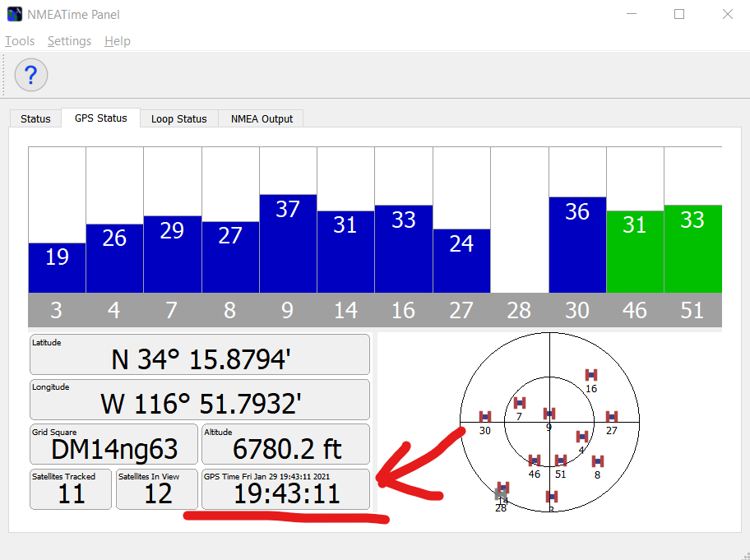This screenshot has height=560, width=750.
Task: Click the blue signal bar showing 24
Action: pos(461,261)
